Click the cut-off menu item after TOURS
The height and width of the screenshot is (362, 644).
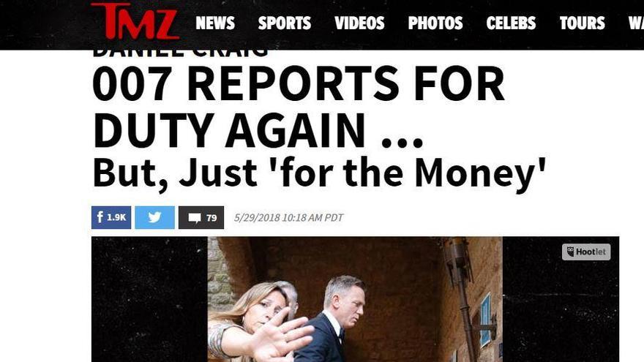(636, 23)
